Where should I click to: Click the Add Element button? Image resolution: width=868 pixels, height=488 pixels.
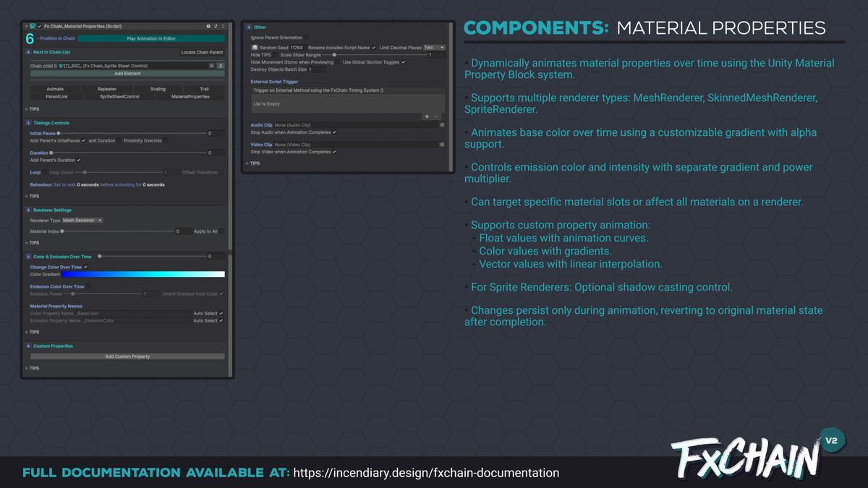coord(127,74)
